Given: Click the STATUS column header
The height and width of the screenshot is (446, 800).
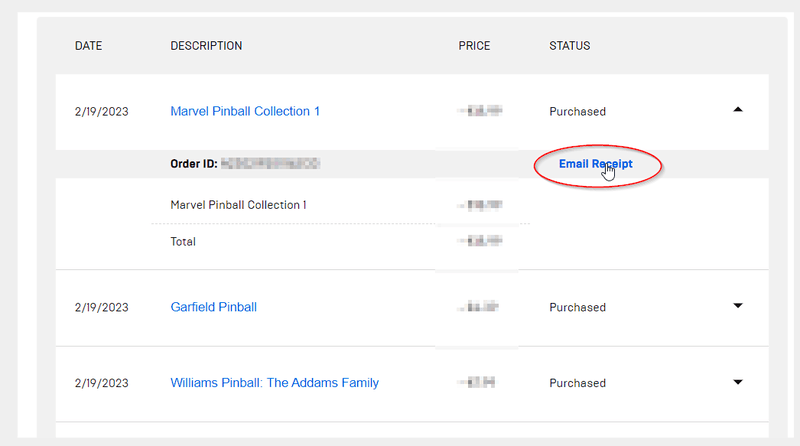Looking at the screenshot, I should pyautogui.click(x=569, y=46).
